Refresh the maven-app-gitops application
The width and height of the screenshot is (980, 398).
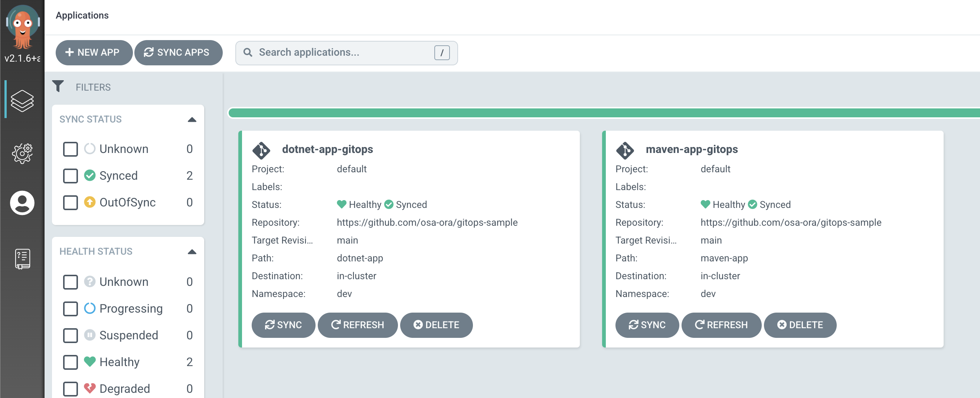pos(721,325)
